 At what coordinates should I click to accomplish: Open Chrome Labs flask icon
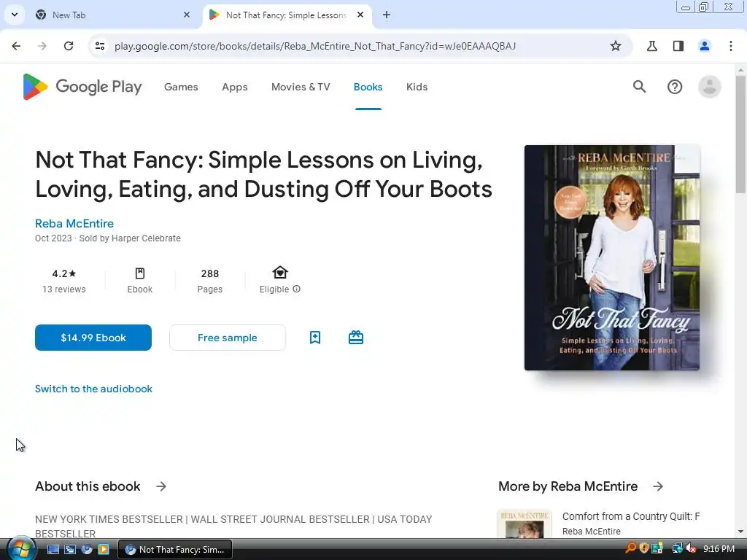[651, 46]
